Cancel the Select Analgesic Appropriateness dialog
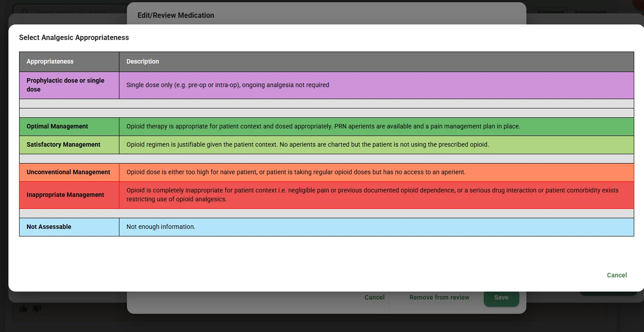 click(617, 275)
